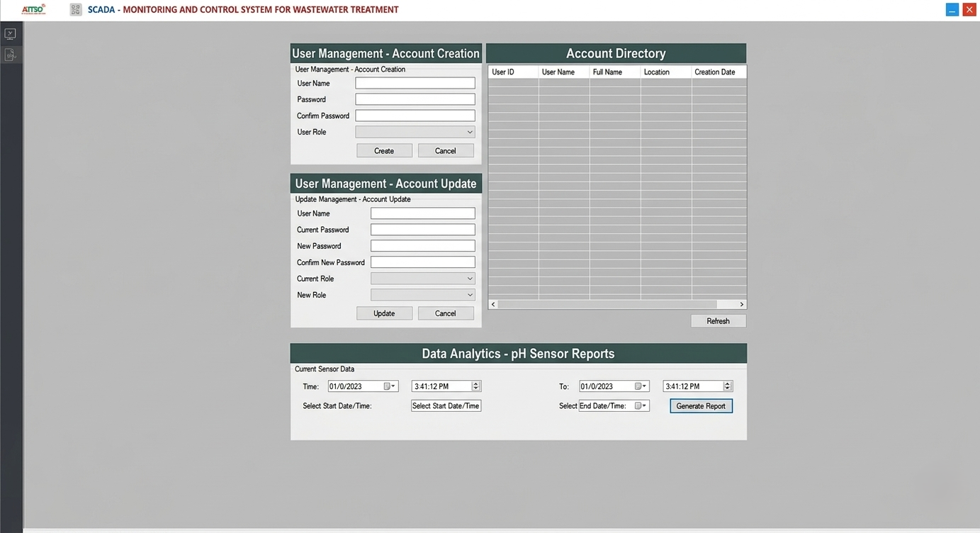Open calendar picker in End Date/Time field
Screen dimensions: 980x533
click(640, 406)
